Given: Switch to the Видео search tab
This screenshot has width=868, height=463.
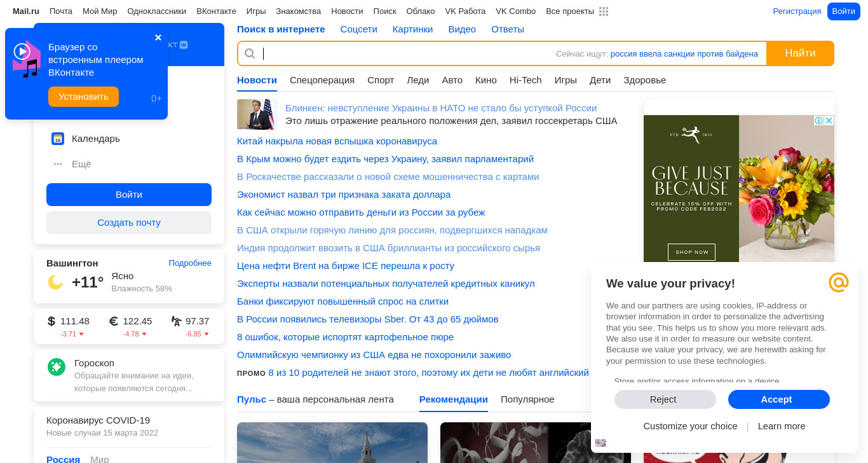Looking at the screenshot, I should (x=462, y=29).
